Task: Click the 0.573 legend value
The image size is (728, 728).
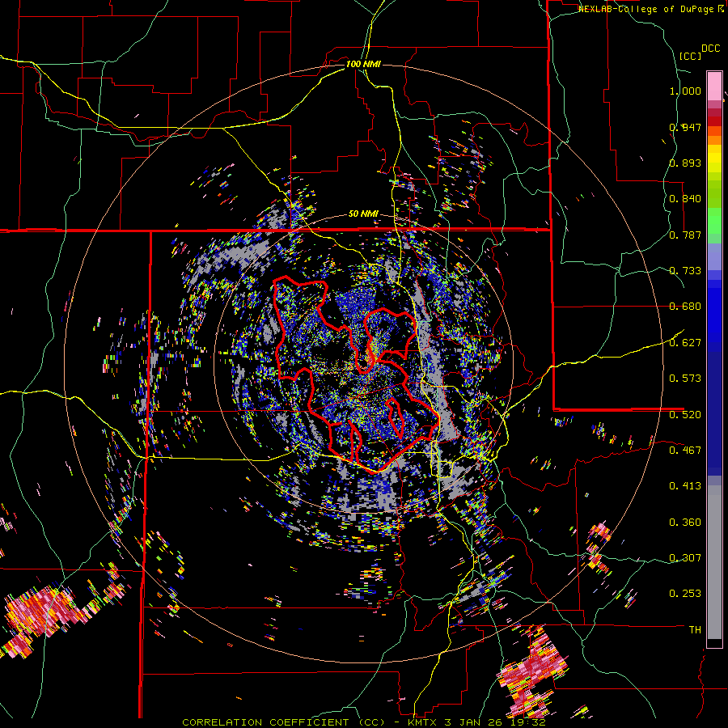Action: (685, 379)
